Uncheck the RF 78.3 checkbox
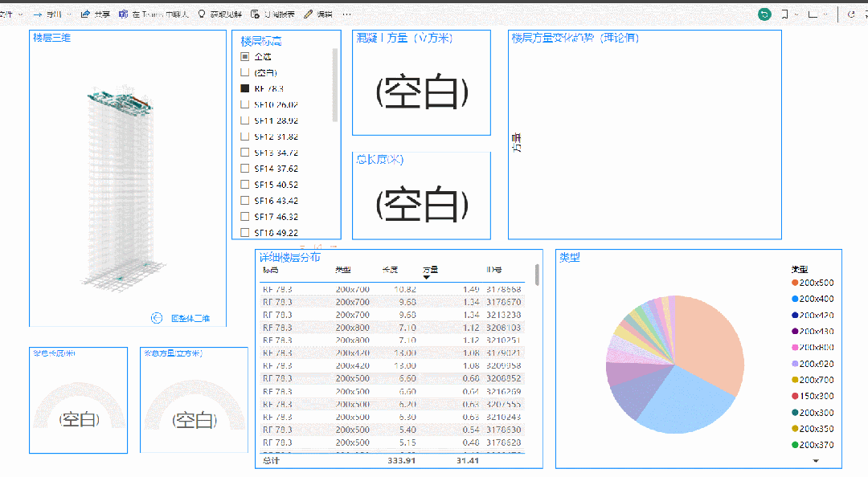The image size is (868, 477). [x=244, y=88]
